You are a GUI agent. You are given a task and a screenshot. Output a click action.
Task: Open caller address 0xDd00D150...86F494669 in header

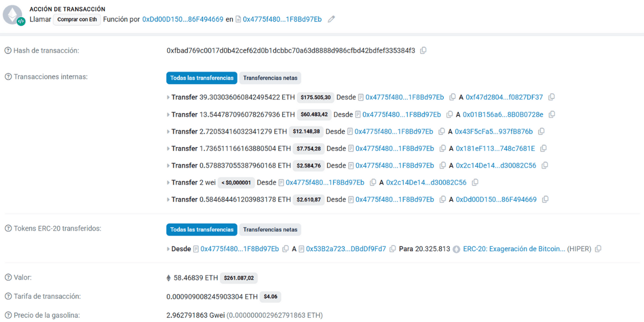(x=182, y=19)
